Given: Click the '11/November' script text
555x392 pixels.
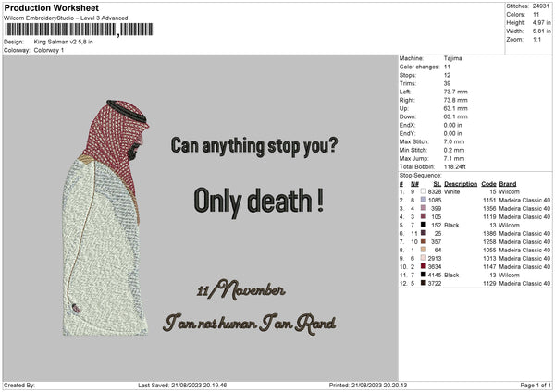Looking at the screenshot, I should [241, 289].
